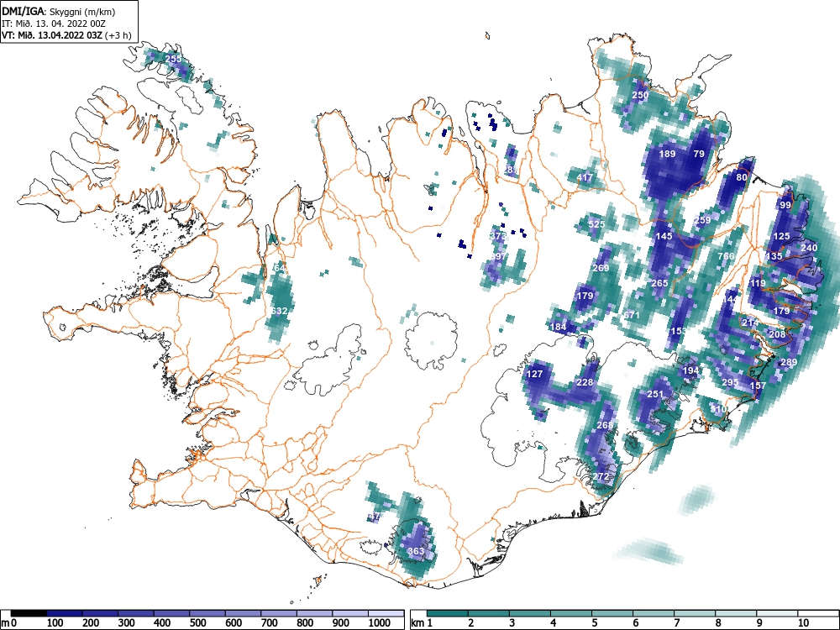This screenshot has height=630, width=840.
Task: Click visibility value 373 on the map
Action: (x=498, y=236)
